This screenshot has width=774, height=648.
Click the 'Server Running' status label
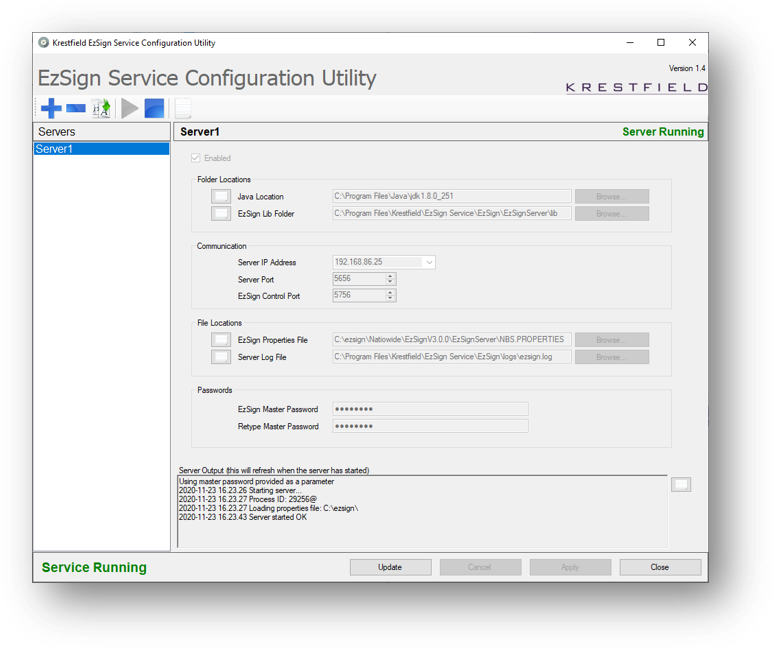(663, 132)
